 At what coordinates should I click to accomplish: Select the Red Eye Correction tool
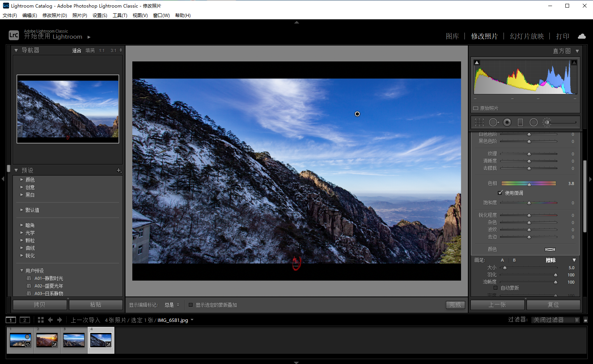point(507,122)
